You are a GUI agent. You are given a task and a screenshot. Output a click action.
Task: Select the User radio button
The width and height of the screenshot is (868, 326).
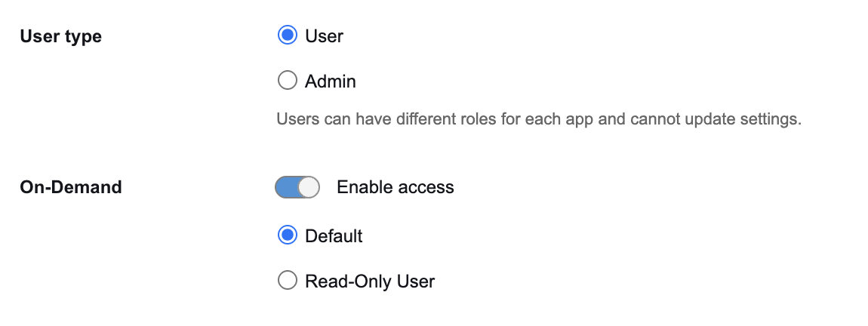(287, 35)
